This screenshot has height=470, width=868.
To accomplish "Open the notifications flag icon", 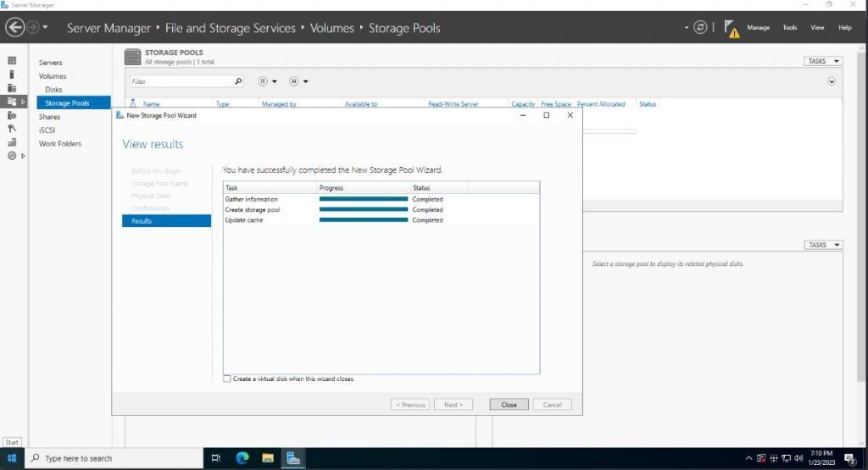I will tap(732, 28).
